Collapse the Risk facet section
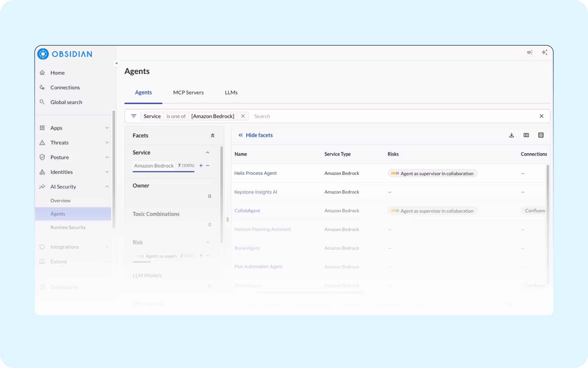The width and height of the screenshot is (588, 368). pos(207,242)
